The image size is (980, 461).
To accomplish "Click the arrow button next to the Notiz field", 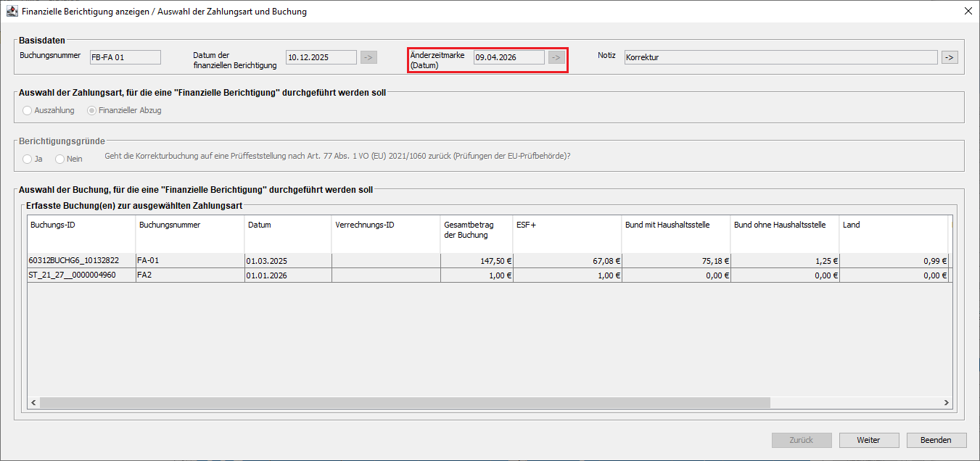I will (950, 57).
